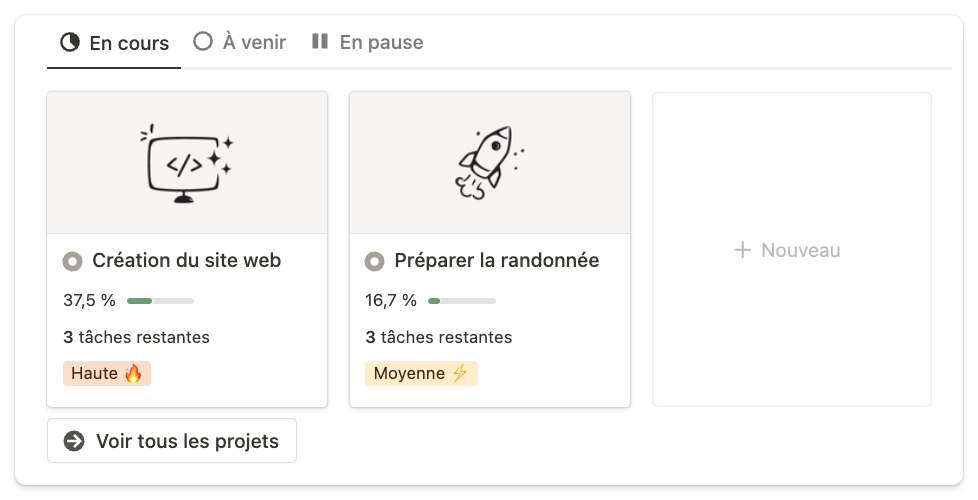Screen dimensions: 978x500
Task: Switch to the À venir tab
Action: point(253,42)
